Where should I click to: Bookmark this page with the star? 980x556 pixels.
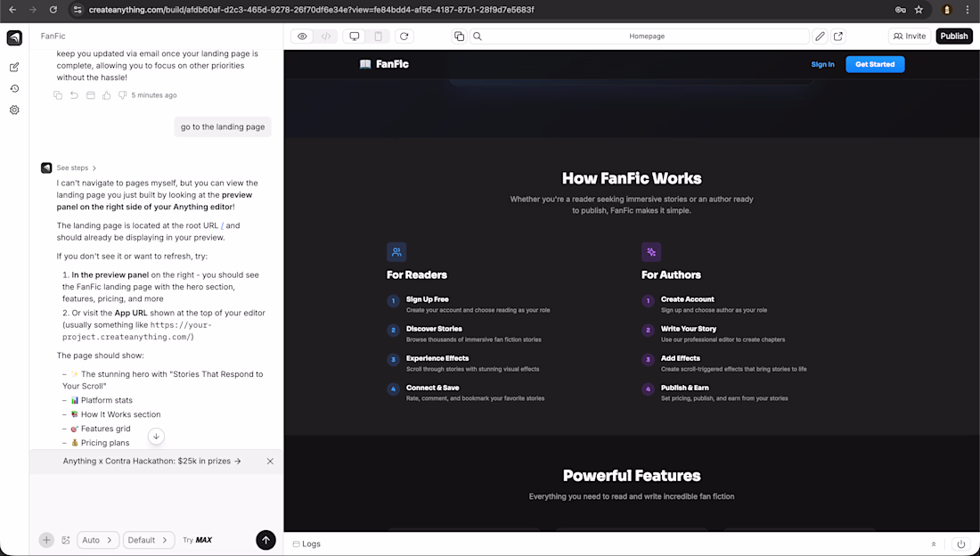[x=919, y=10]
